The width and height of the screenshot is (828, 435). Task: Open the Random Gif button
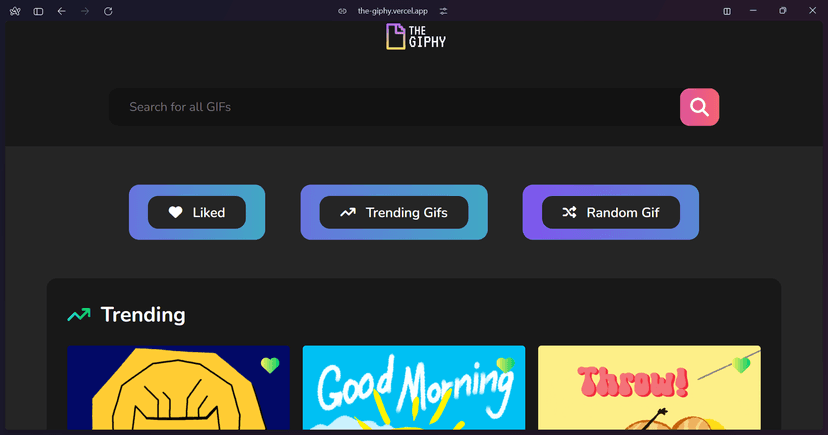611,212
